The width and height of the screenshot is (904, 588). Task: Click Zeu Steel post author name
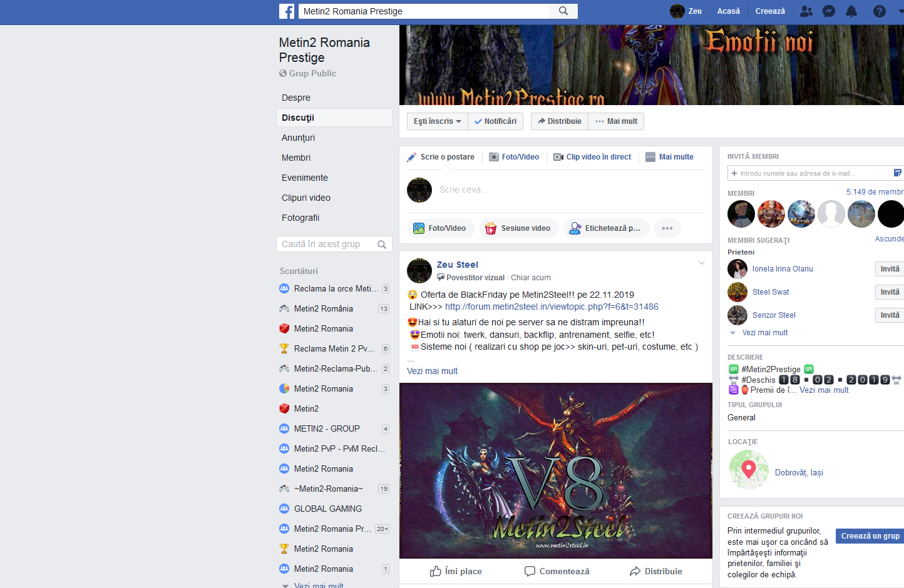tap(457, 265)
